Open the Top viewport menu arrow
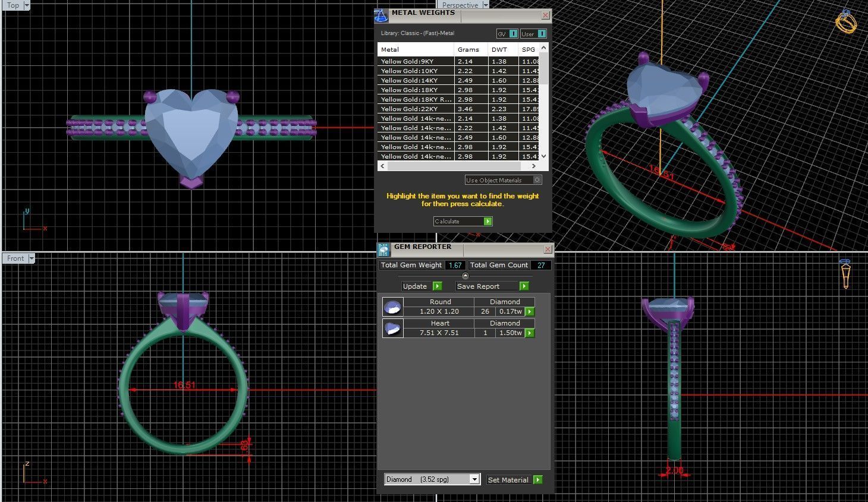 (26, 5)
